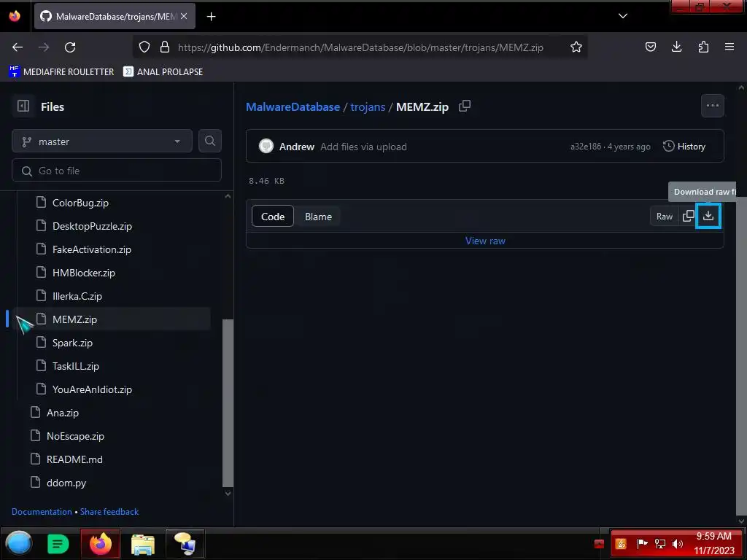Open MEDIAFIRE ROULETTER bookmark

pyautogui.click(x=61, y=71)
